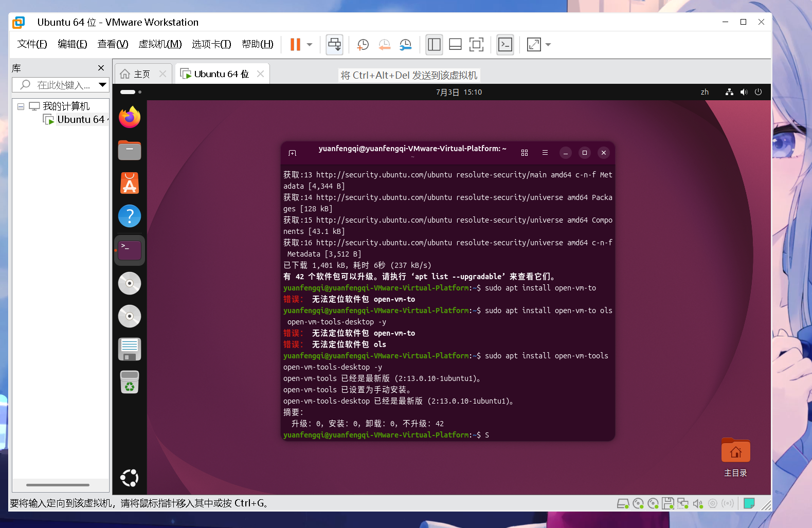The image size is (812, 528).
Task: Open the 文件(F) menu
Action: tap(32, 44)
